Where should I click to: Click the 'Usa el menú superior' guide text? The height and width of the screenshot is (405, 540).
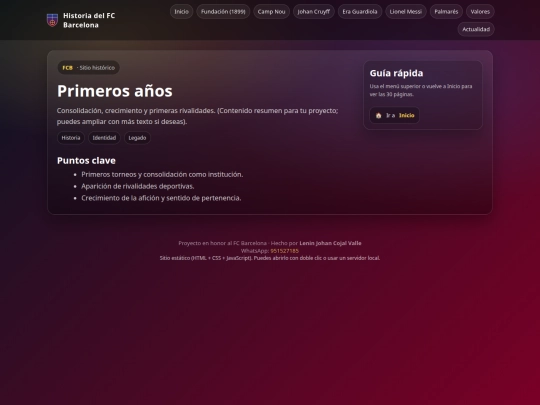[421, 90]
